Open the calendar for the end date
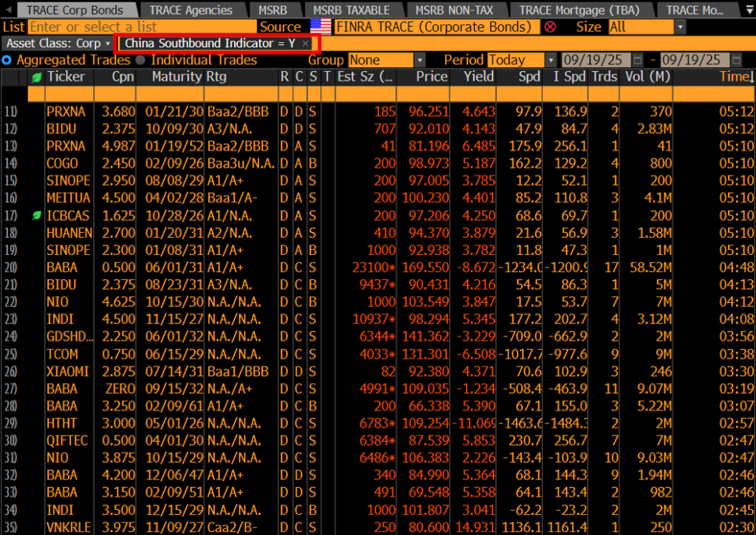 pyautogui.click(x=736, y=60)
